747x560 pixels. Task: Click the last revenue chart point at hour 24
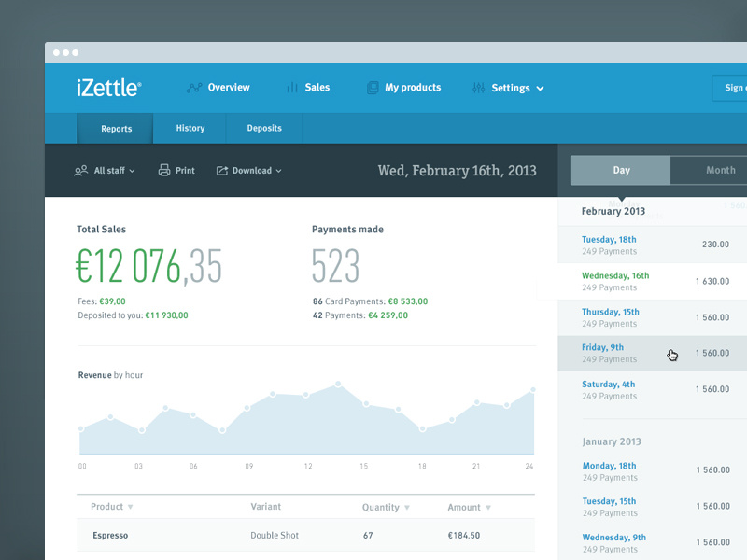pos(533,389)
